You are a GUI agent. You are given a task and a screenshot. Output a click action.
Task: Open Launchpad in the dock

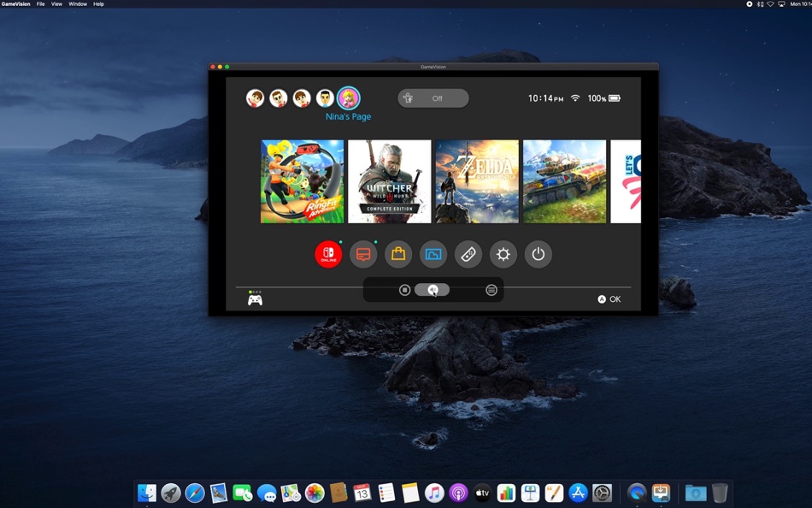[171, 493]
